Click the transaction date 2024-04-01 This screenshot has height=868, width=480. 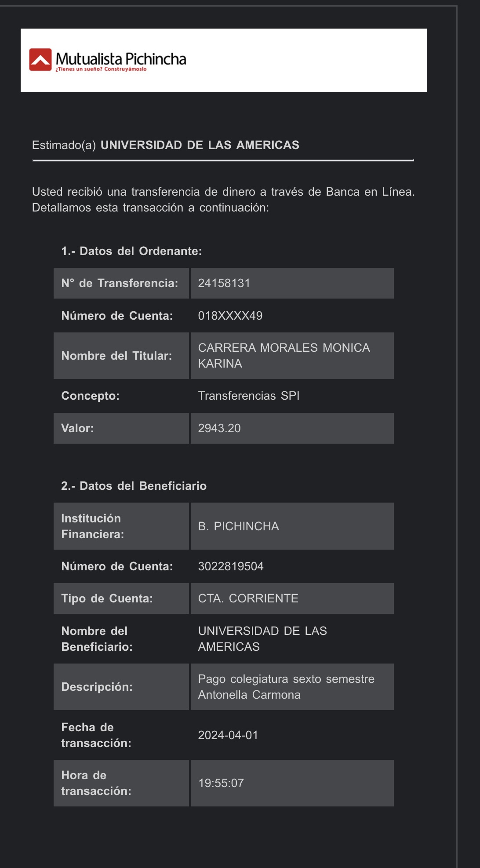tap(228, 735)
